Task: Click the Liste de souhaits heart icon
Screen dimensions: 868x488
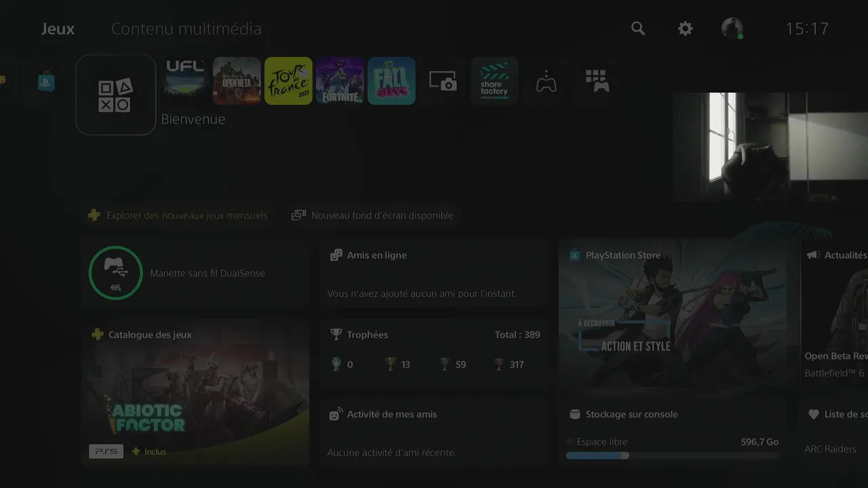Action: [814, 414]
